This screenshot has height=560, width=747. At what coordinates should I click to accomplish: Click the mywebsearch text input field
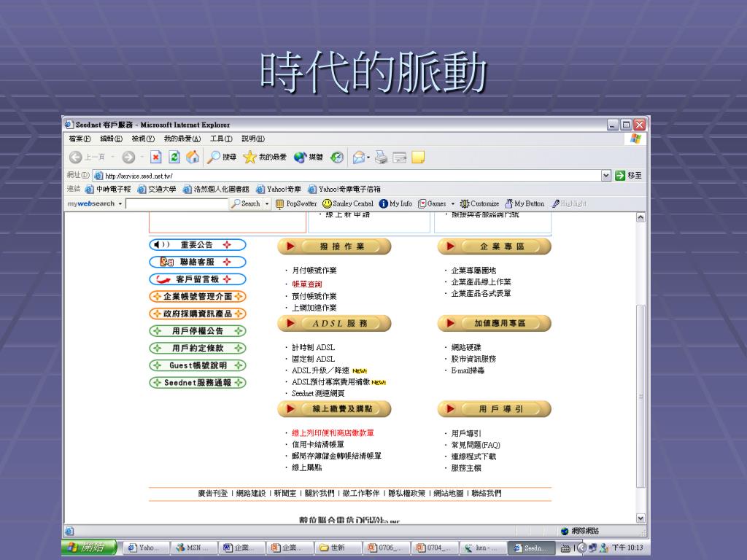(x=177, y=204)
